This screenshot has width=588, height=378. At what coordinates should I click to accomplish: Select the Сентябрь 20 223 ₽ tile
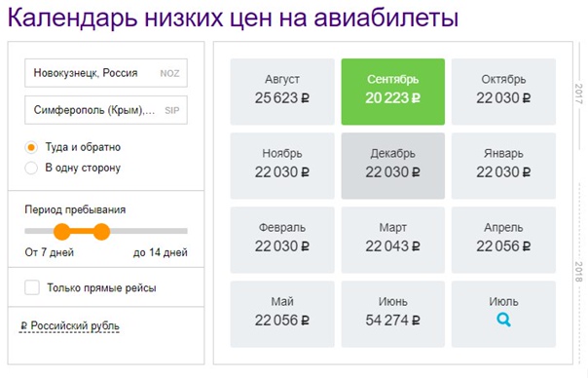coord(393,92)
